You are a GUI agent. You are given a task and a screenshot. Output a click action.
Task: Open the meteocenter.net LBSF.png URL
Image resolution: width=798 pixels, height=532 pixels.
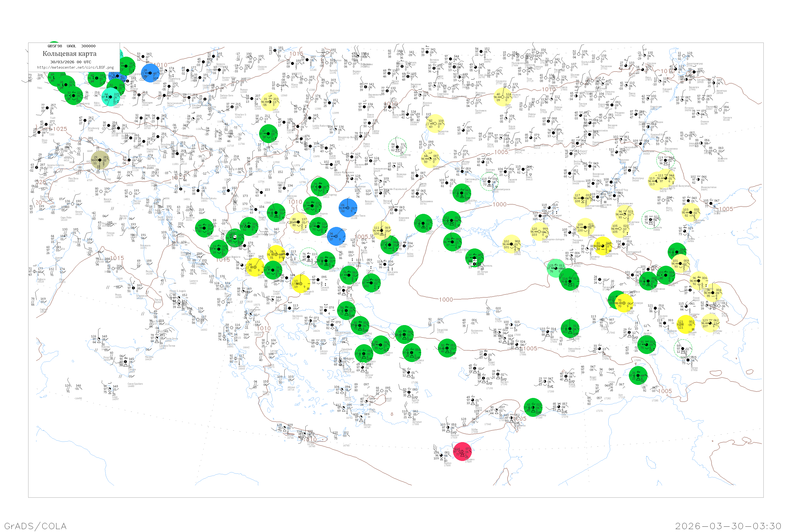(75, 67)
